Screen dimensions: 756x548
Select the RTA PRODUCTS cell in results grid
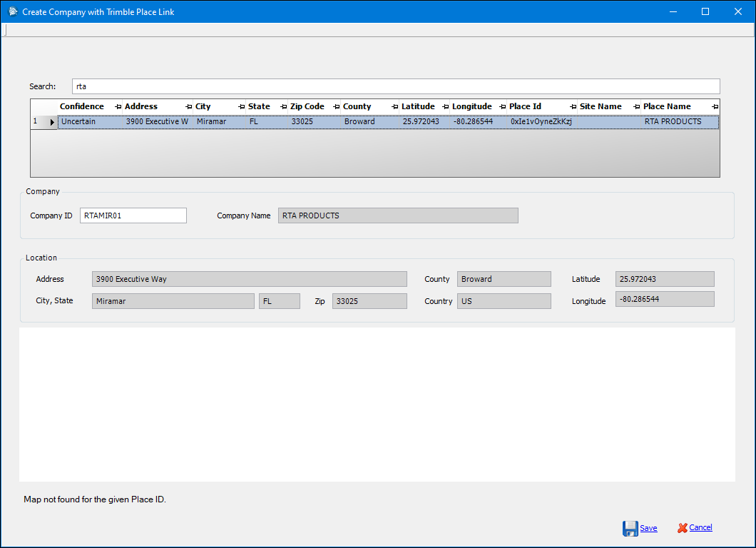[673, 122]
